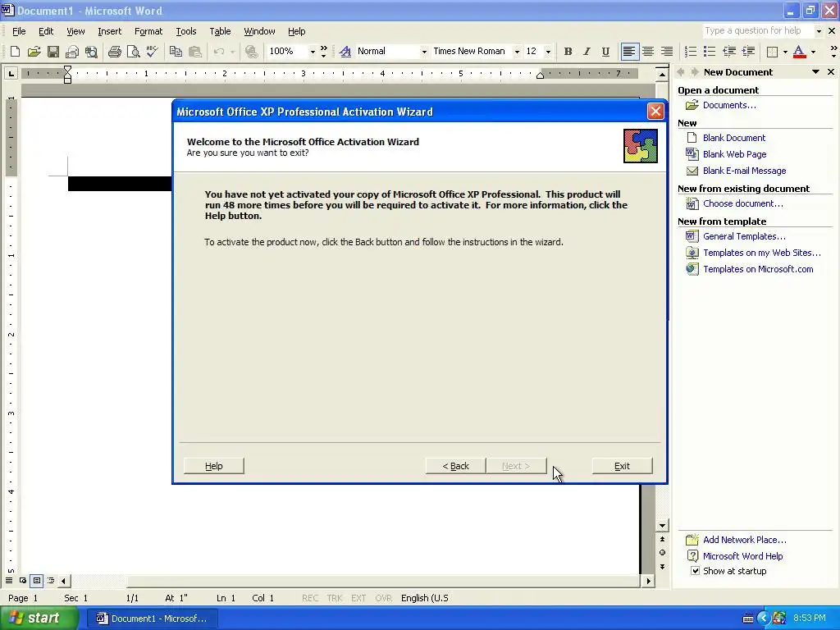This screenshot has height=630, width=840.
Task: Open the Tools menu
Action: [x=186, y=31]
